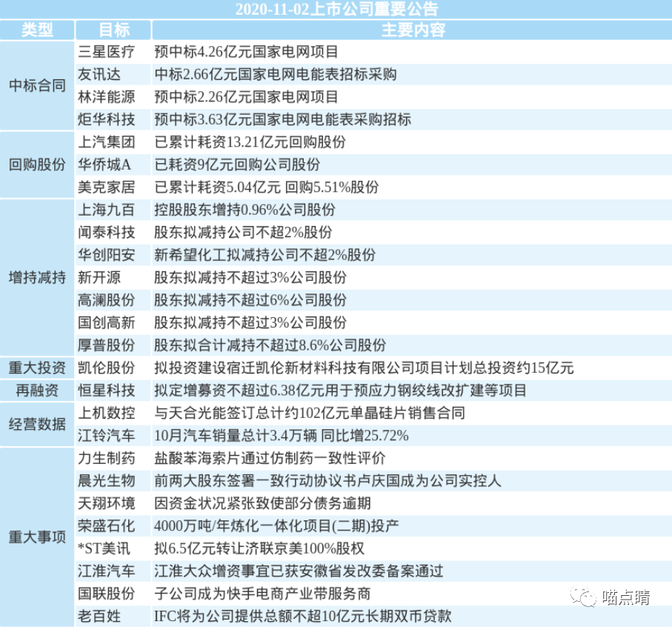Click the '目标' column header
672x627 pixels.
click(114, 30)
